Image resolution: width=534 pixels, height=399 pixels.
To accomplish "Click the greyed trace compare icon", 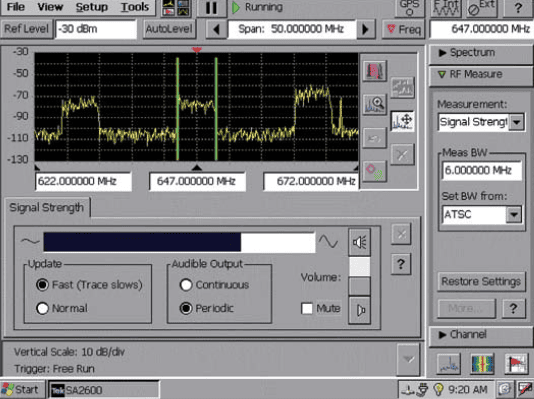I will pyautogui.click(x=402, y=87).
